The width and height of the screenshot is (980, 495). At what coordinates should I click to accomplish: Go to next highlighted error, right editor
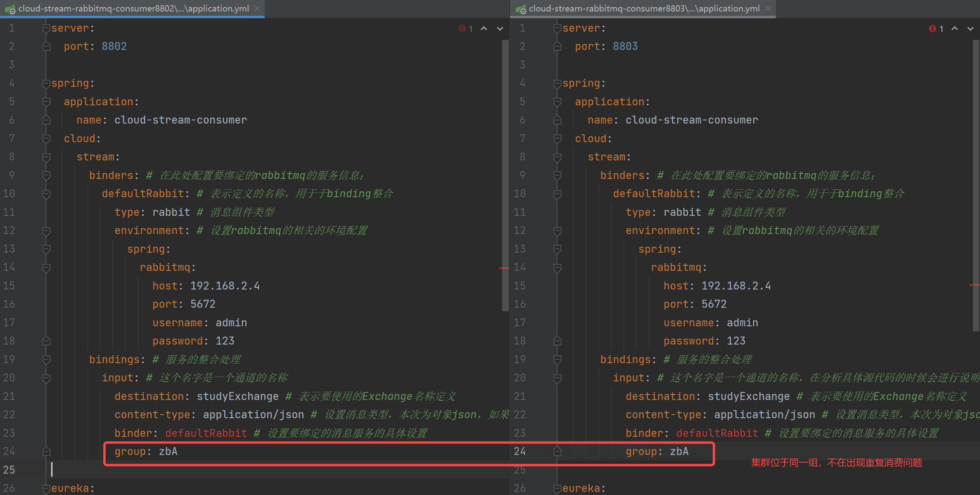[x=971, y=29]
